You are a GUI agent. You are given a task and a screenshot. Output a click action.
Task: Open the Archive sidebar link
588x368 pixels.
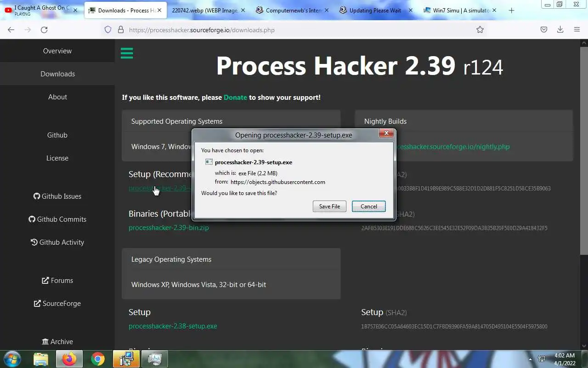click(57, 342)
